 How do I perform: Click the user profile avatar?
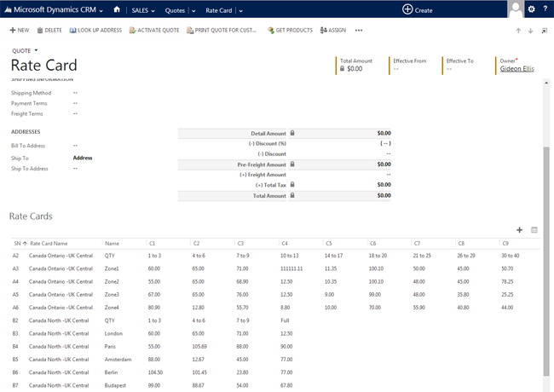[515, 9]
